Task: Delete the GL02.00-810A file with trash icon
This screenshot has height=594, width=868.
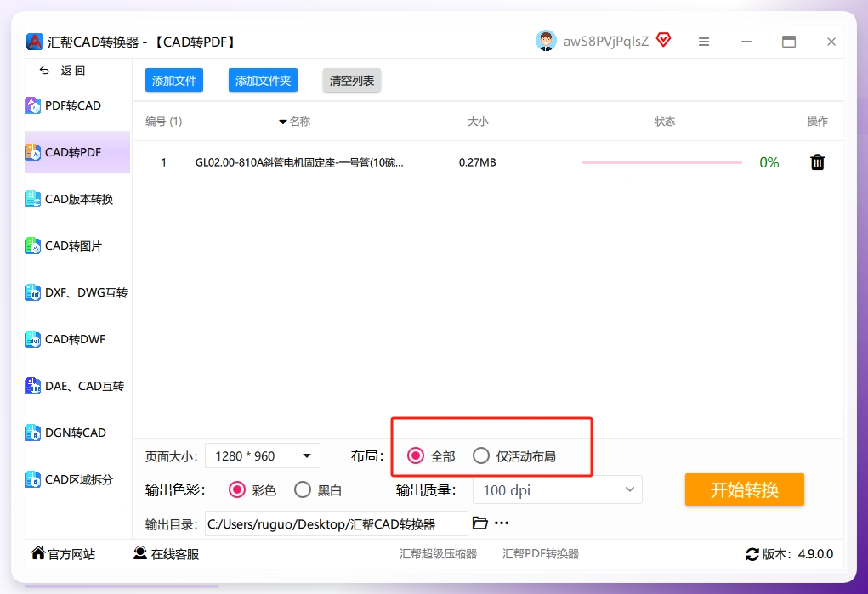Action: (x=817, y=162)
